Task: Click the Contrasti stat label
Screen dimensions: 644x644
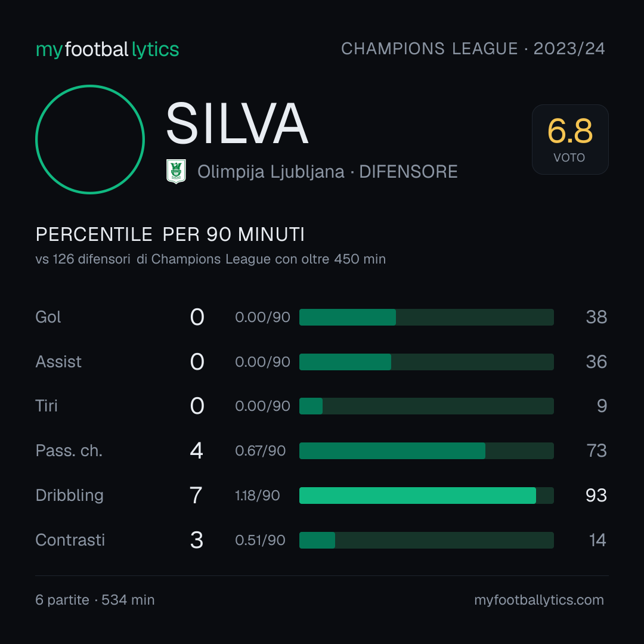Action: [70, 540]
